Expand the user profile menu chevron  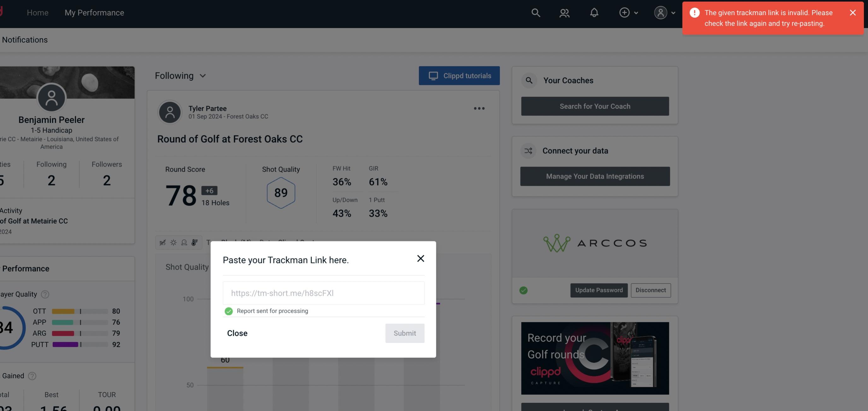click(x=674, y=12)
